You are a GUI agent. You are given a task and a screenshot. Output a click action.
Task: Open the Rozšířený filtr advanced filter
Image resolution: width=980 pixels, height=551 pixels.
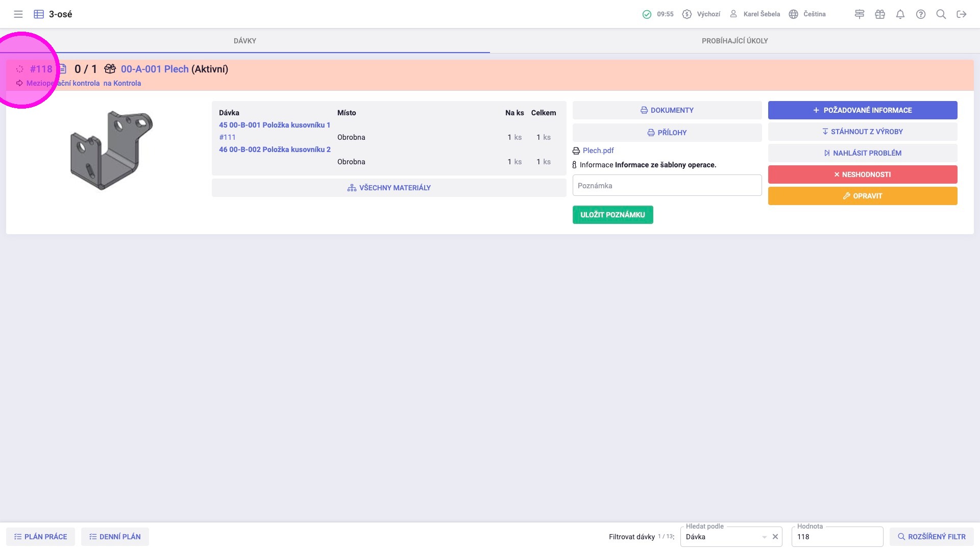click(x=932, y=537)
